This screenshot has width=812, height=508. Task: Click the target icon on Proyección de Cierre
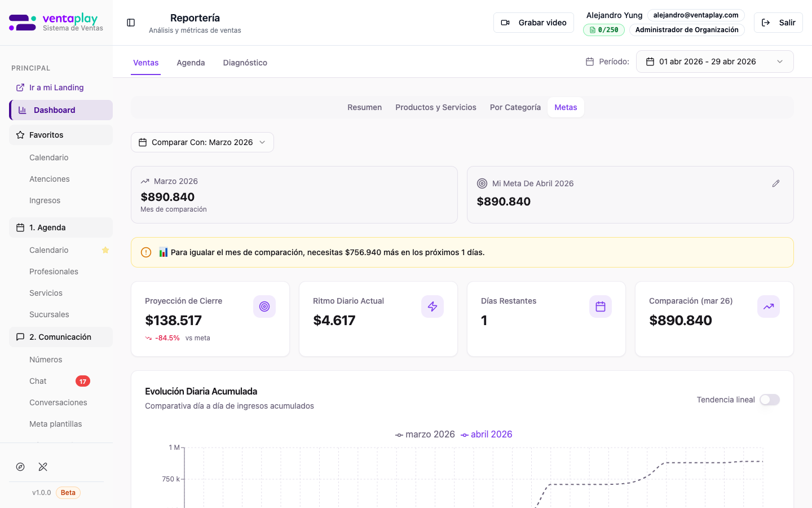point(264,306)
